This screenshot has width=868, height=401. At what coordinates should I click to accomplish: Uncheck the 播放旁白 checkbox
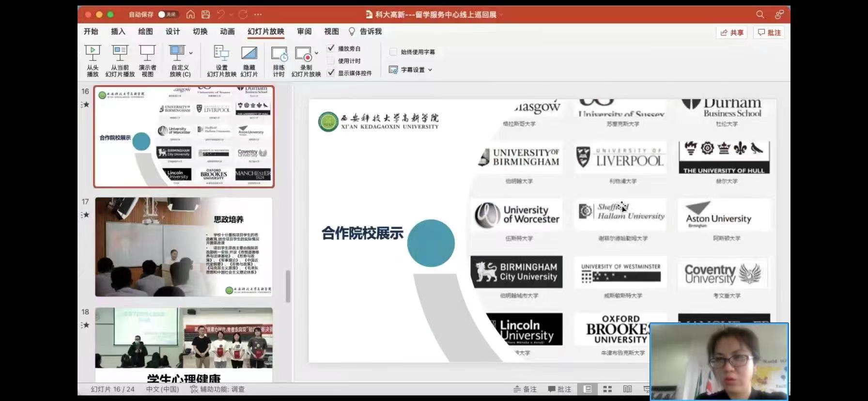point(331,48)
